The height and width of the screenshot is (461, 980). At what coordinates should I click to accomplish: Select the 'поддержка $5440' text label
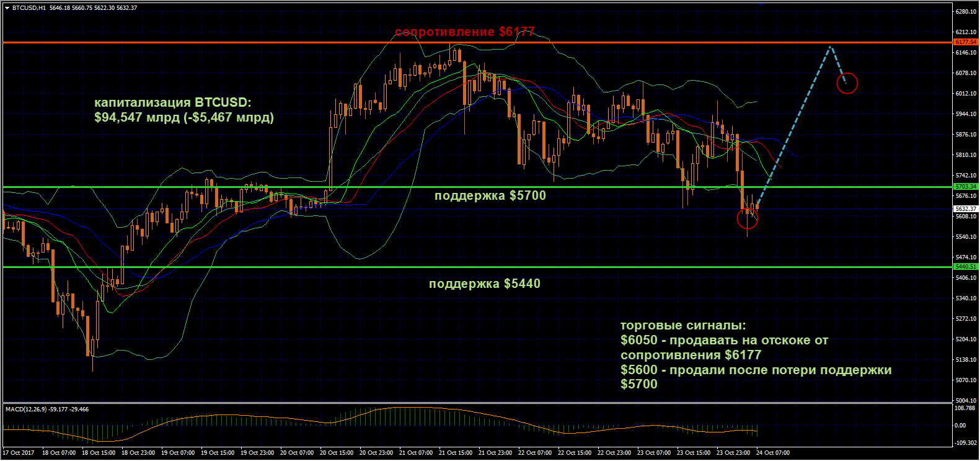[484, 284]
